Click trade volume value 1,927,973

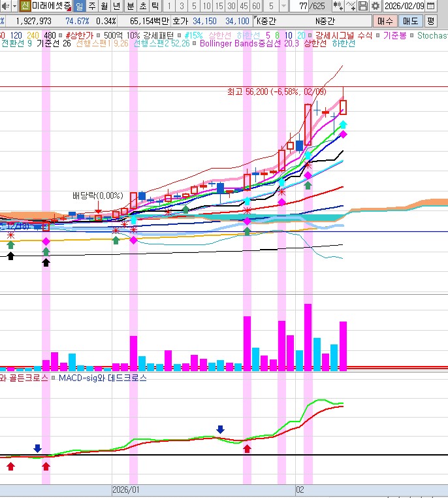click(33, 22)
